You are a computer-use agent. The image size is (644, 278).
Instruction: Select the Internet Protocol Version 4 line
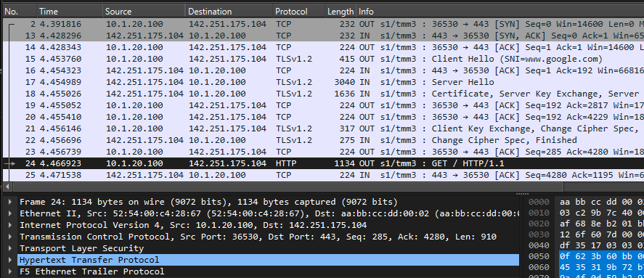point(268,225)
